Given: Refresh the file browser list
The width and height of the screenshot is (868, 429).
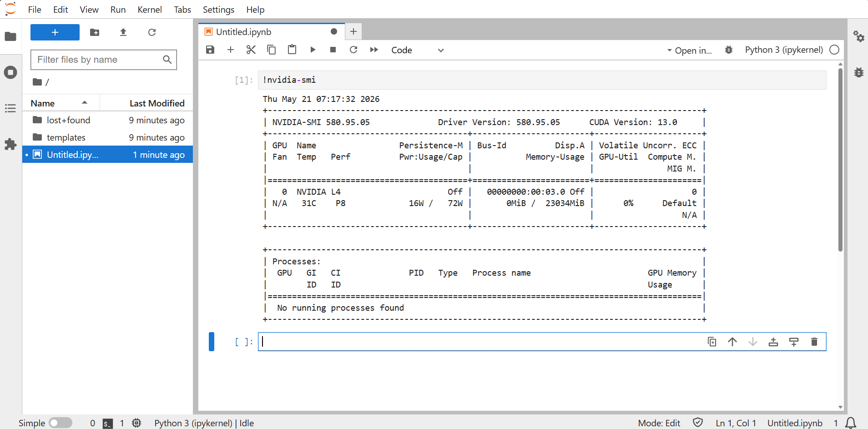Looking at the screenshot, I should coord(152,32).
